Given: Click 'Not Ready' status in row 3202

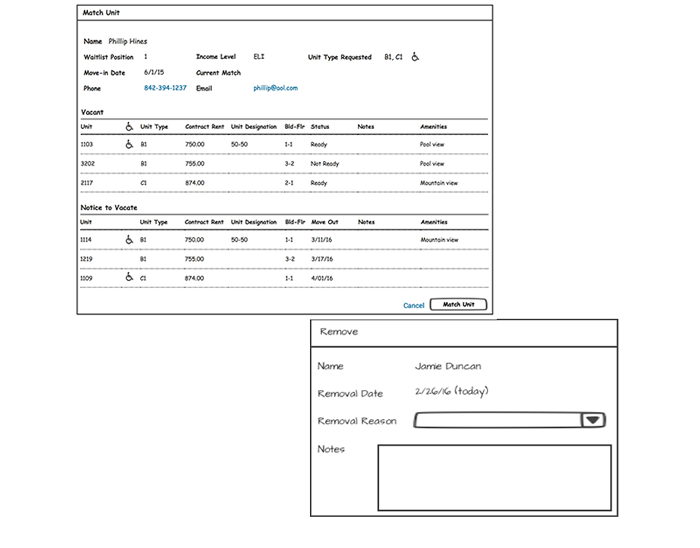Looking at the screenshot, I should point(325,164).
